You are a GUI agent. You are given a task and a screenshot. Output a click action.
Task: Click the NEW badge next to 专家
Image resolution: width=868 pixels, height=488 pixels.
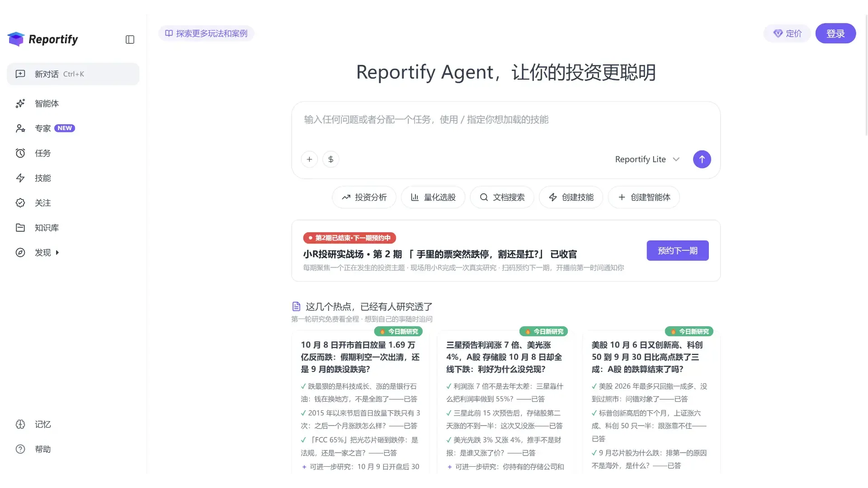click(x=65, y=128)
